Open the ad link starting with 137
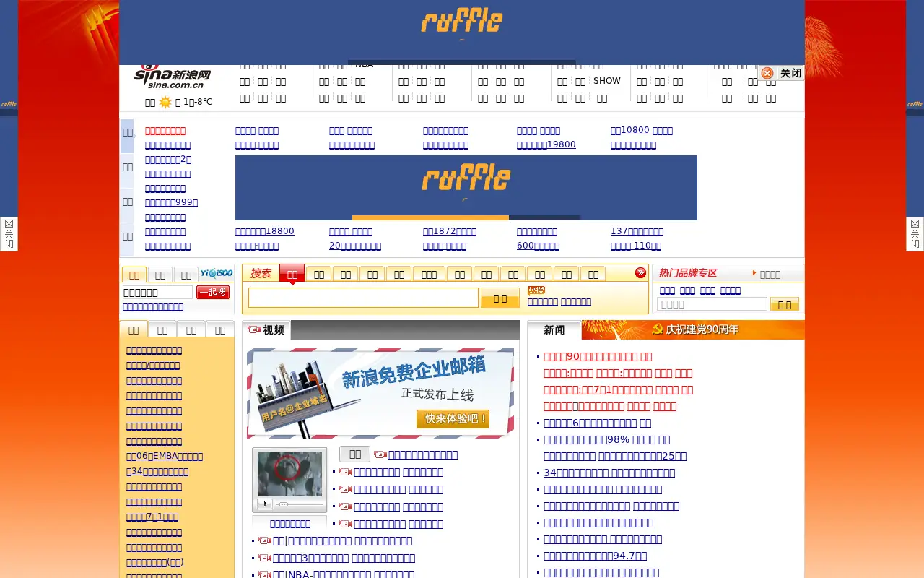The width and height of the screenshot is (924, 578). click(637, 231)
